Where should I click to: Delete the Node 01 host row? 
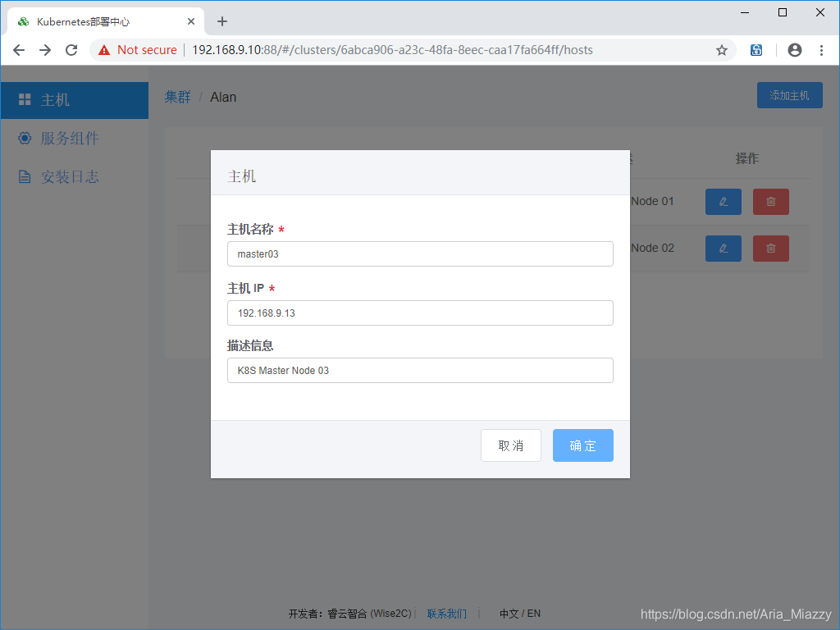[771, 202]
